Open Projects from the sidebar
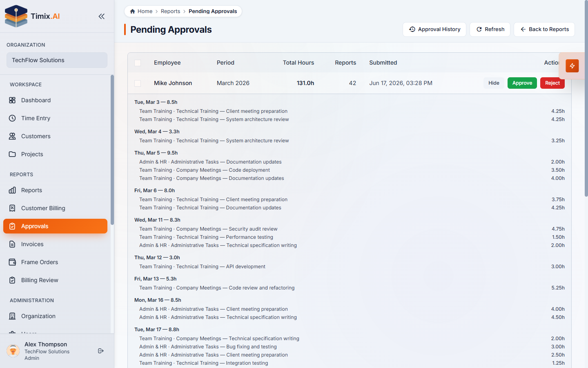Image resolution: width=588 pixels, height=368 pixels. click(x=55, y=154)
